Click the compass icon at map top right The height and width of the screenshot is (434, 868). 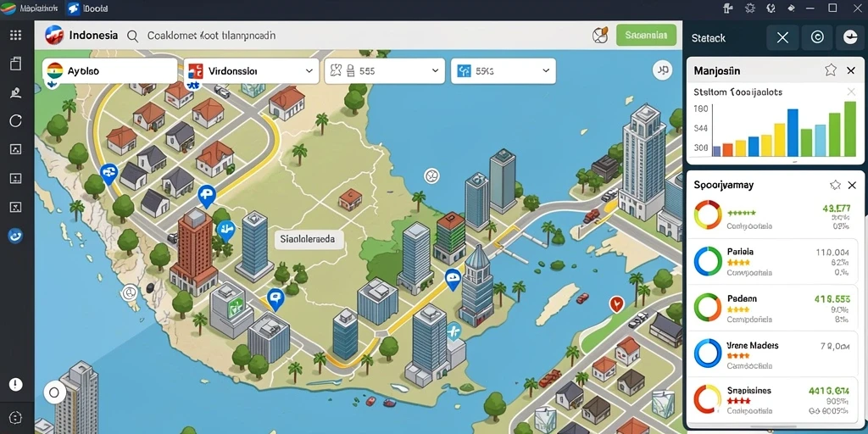661,70
